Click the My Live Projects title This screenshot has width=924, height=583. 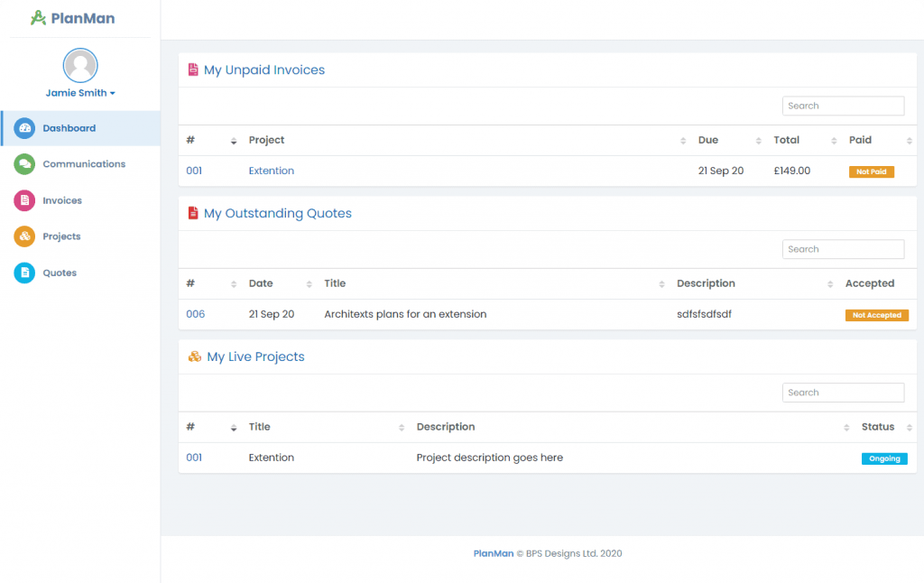[255, 356]
